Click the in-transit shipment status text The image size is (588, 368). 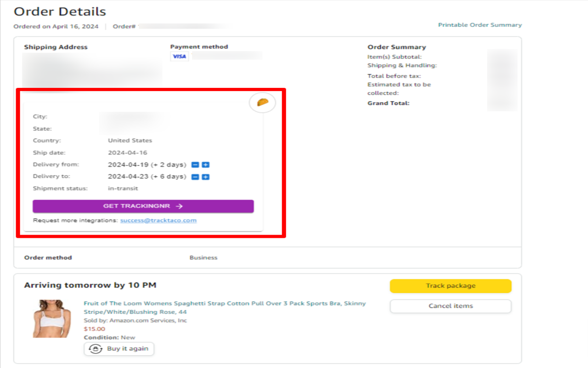pyautogui.click(x=123, y=188)
